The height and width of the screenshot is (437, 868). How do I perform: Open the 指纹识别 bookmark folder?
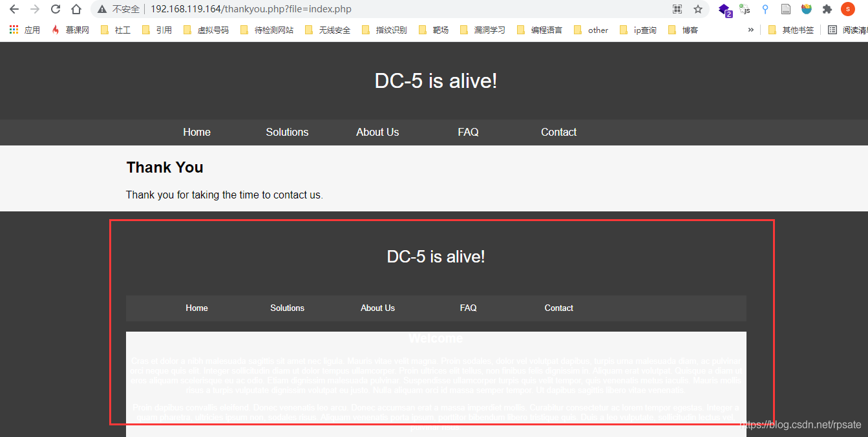pyautogui.click(x=385, y=30)
